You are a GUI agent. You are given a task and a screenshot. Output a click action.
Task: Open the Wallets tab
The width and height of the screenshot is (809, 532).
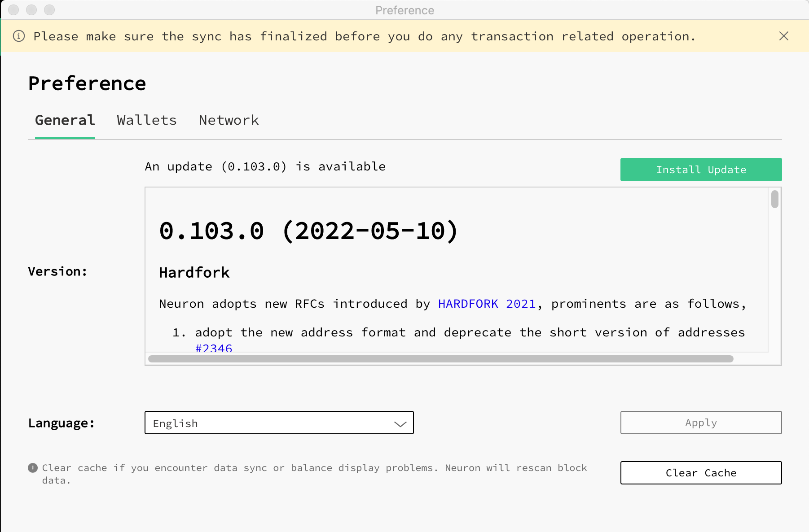(147, 120)
